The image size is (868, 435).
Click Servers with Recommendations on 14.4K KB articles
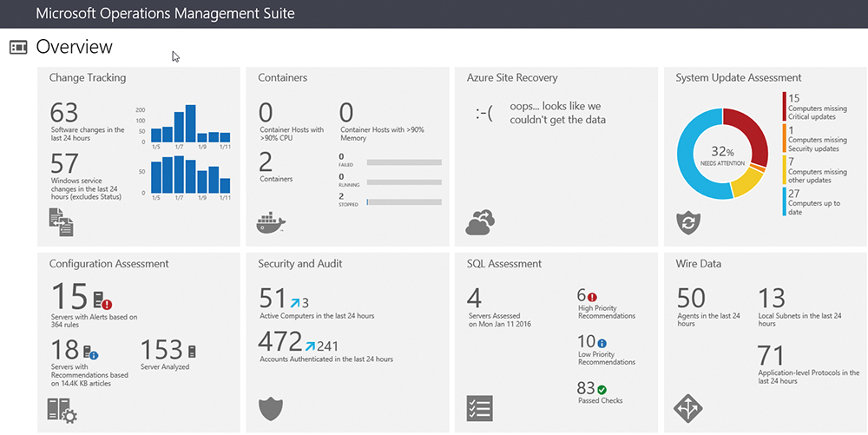tap(89, 375)
